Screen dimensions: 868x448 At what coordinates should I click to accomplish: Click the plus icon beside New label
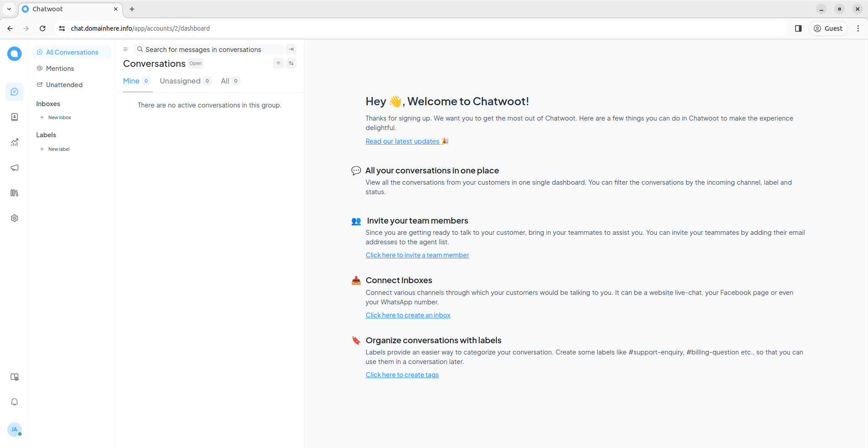point(42,149)
